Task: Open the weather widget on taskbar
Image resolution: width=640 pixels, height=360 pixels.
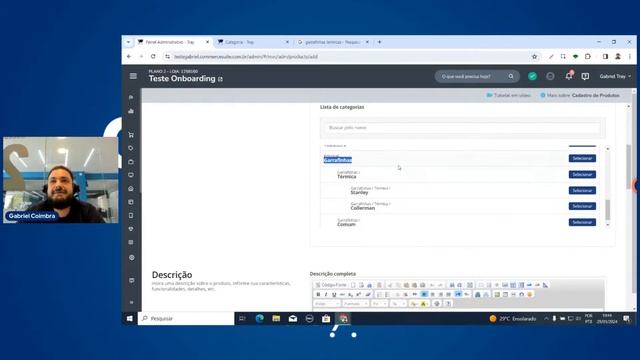Action: tap(513, 318)
